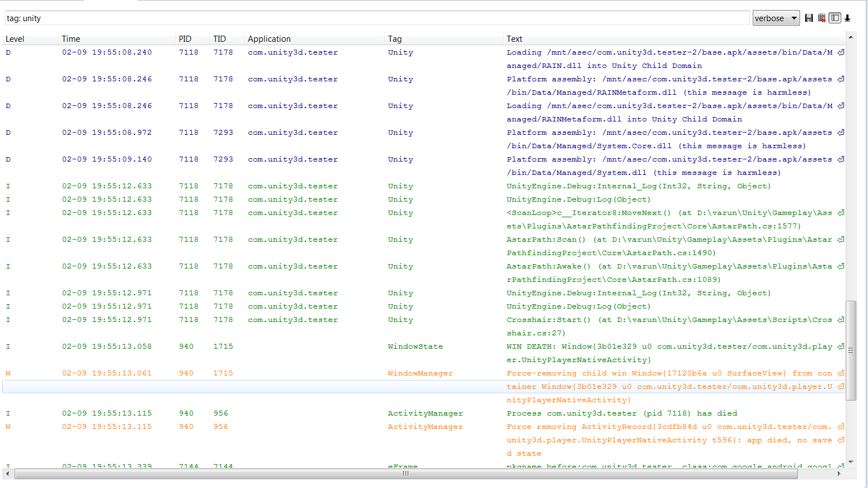This screenshot has width=868, height=488.
Task: Select TID 7293 in the 19:55:08.972 row
Action: coord(223,133)
